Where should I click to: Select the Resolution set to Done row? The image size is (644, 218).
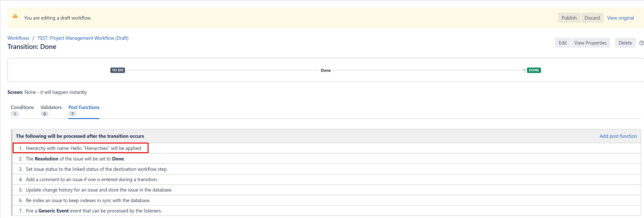(x=75, y=159)
